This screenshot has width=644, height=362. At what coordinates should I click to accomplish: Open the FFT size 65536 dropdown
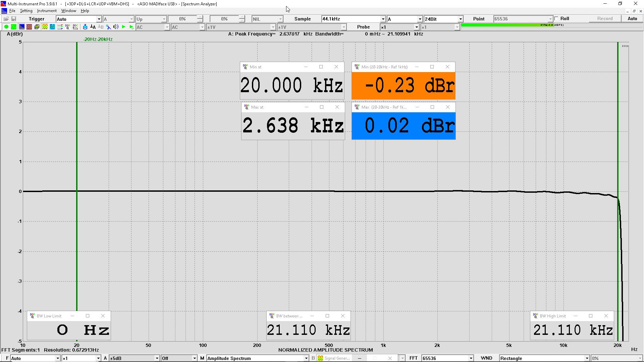coord(447,358)
